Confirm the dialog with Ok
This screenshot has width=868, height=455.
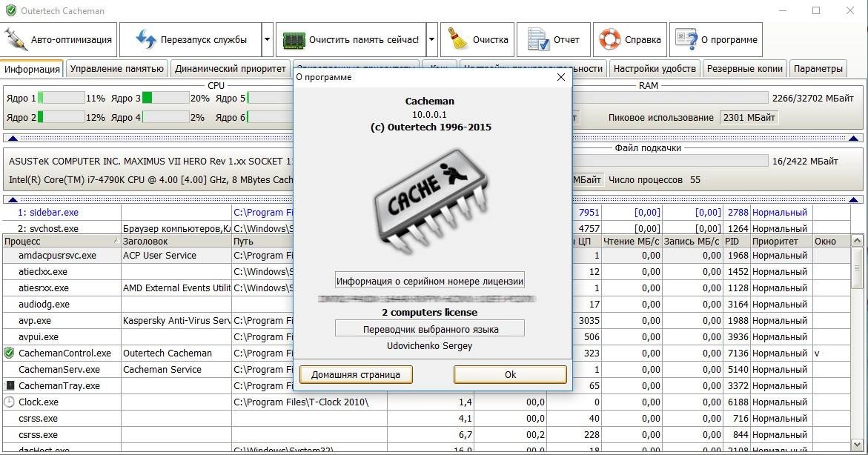click(510, 374)
